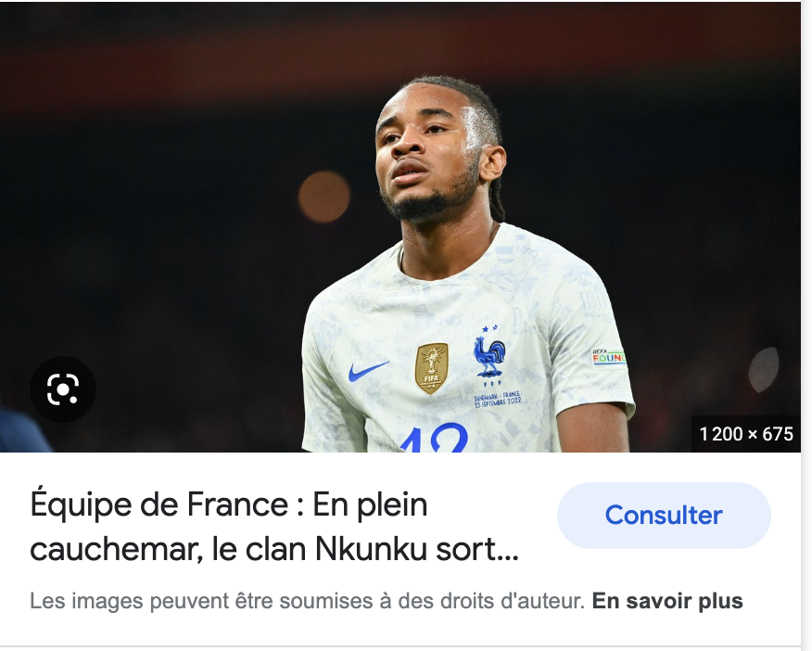Click the UEFA Foundation sleeve patch
Viewport: 812px width, 651px height.
point(609,357)
